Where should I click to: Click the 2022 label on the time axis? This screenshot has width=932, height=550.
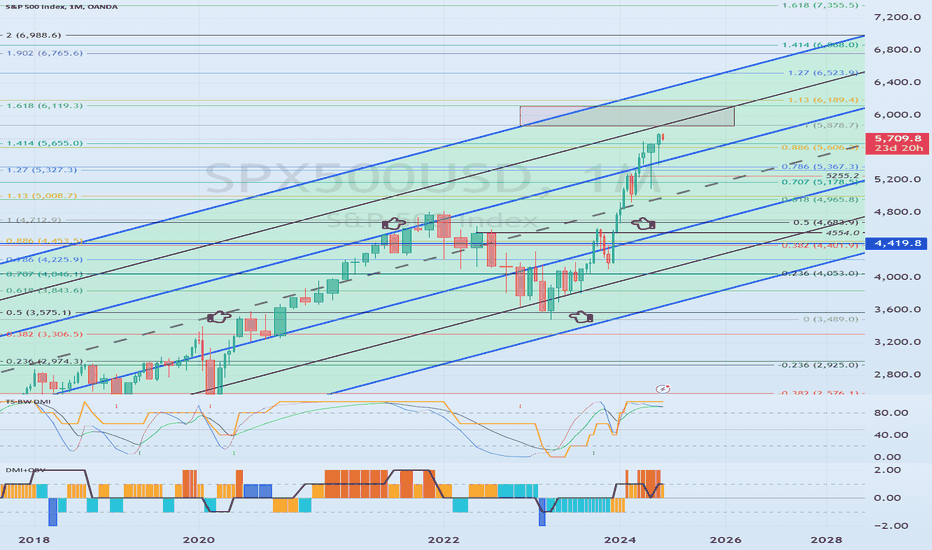coord(443,540)
